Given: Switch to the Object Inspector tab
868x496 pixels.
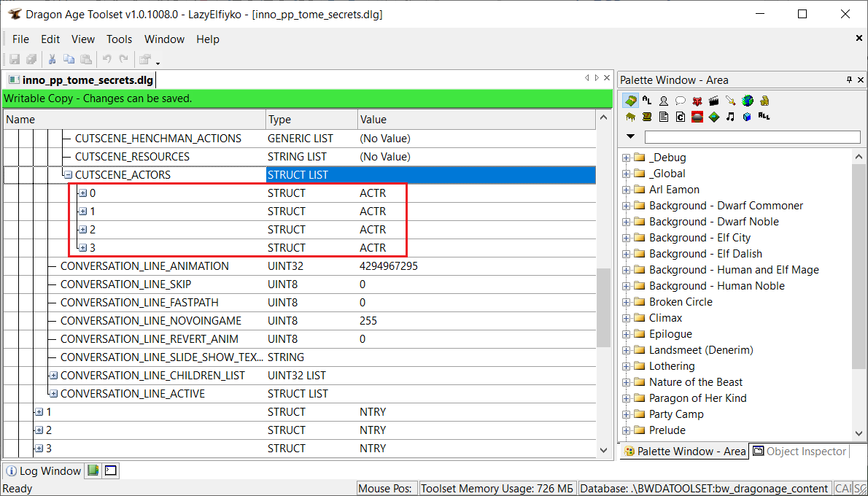Looking at the screenshot, I should click(x=799, y=452).
